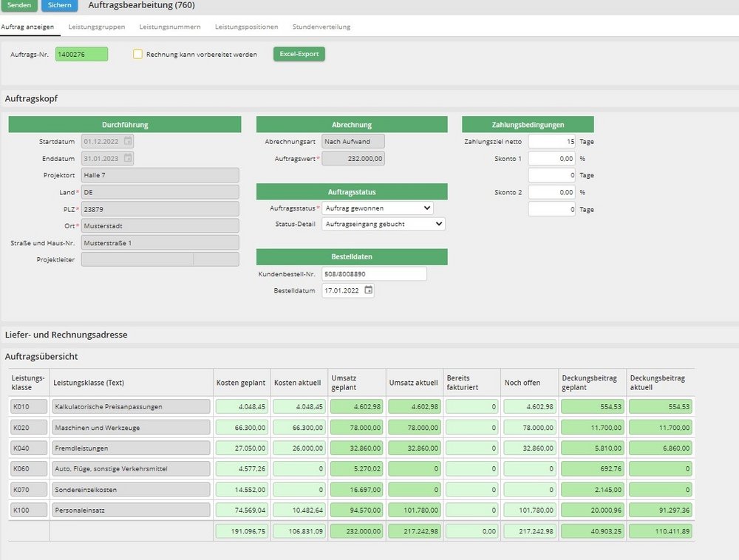Click the Auftragswert field '232.000,00'
The width and height of the screenshot is (739, 560).
coord(353,159)
